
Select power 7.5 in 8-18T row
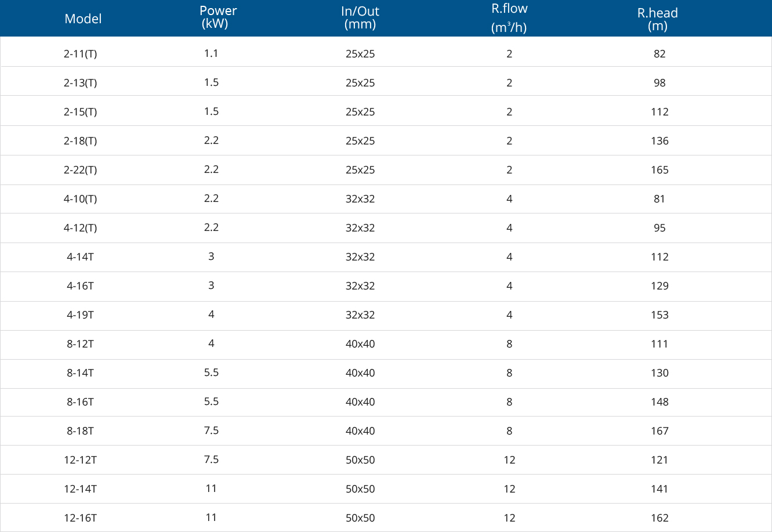pos(211,430)
